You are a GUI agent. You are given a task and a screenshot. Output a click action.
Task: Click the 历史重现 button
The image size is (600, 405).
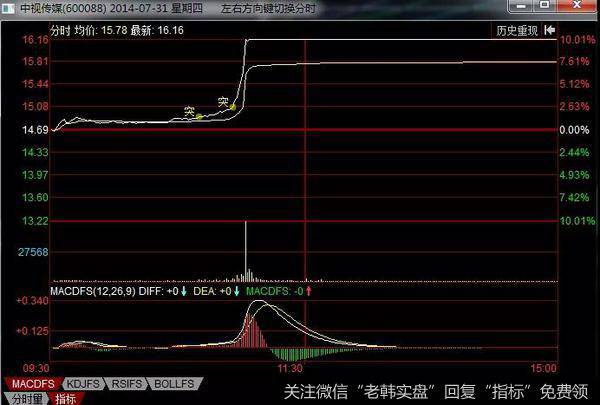pyautogui.click(x=517, y=31)
